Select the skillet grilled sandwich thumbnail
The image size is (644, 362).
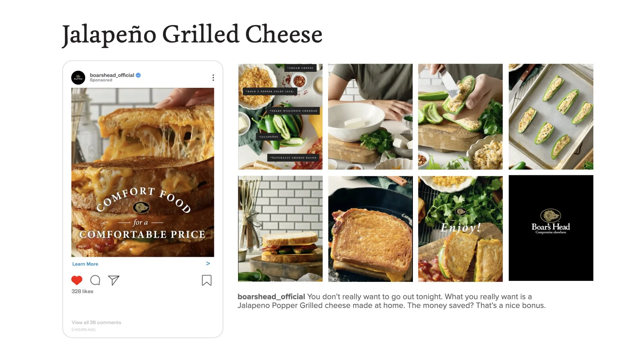[x=370, y=229]
